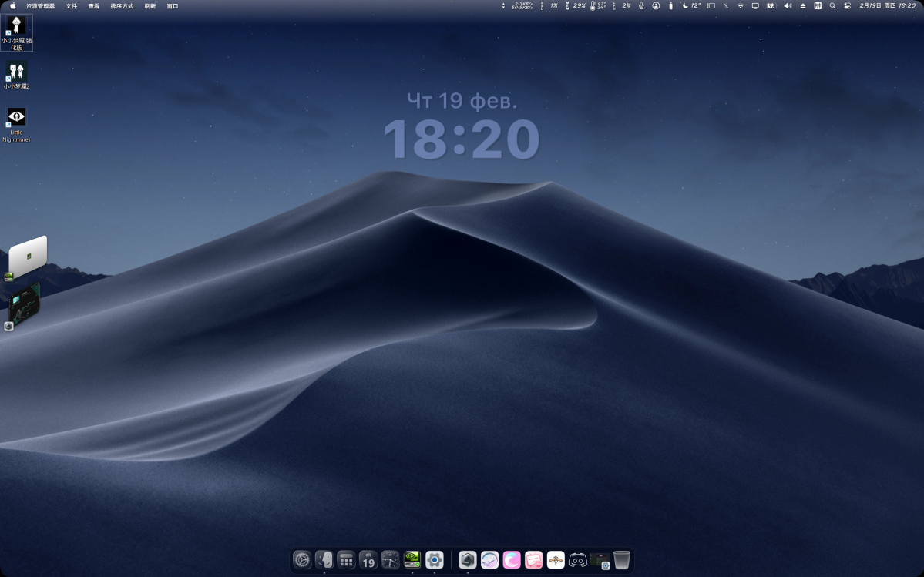Open the 查看 menu

tap(94, 5)
